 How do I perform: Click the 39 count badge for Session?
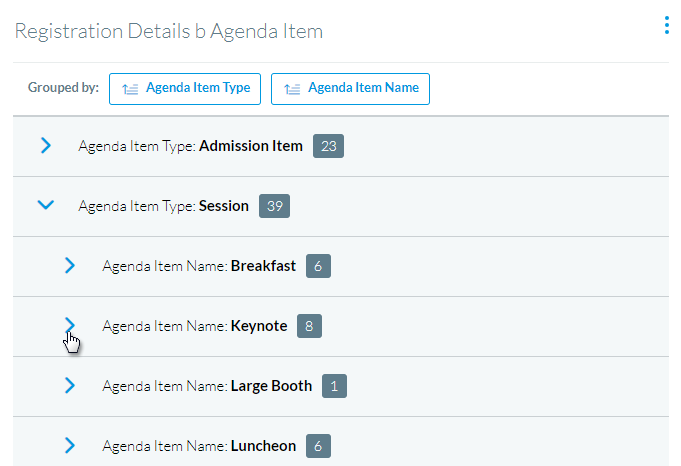(274, 206)
